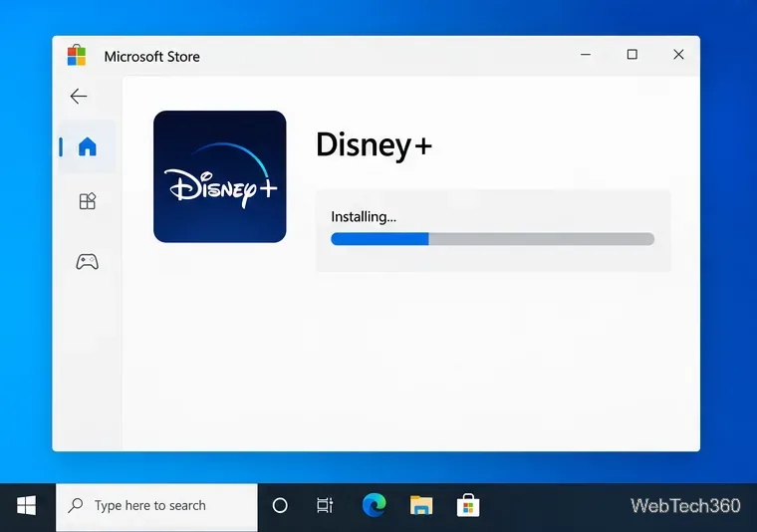757x532 pixels.
Task: Open the Gaming section with controller icon
Action: click(88, 262)
